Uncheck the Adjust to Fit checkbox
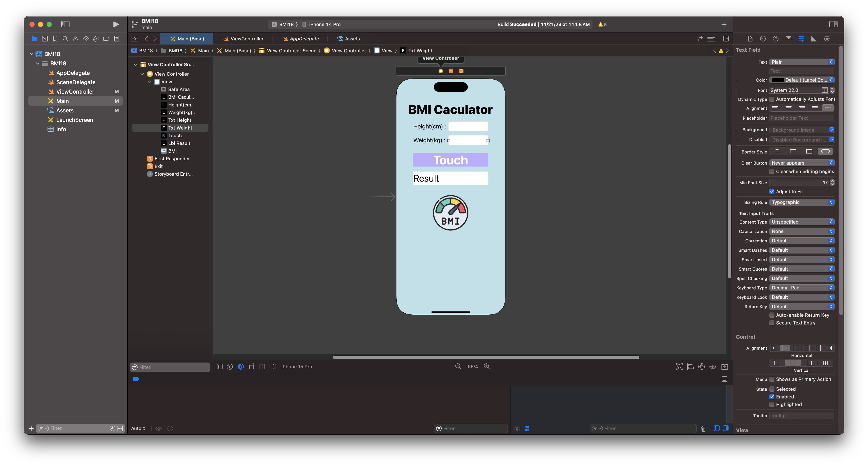 click(x=772, y=192)
